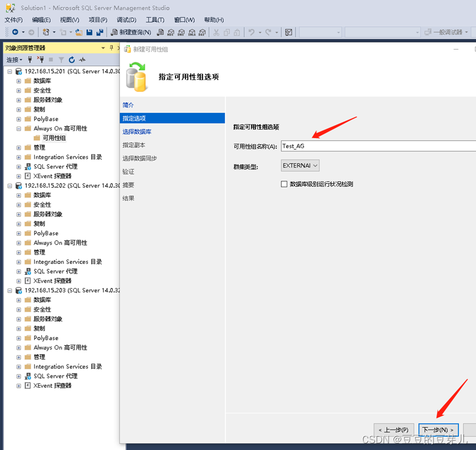Open the 编辑(E) menu
The image size is (476, 450).
[41, 20]
